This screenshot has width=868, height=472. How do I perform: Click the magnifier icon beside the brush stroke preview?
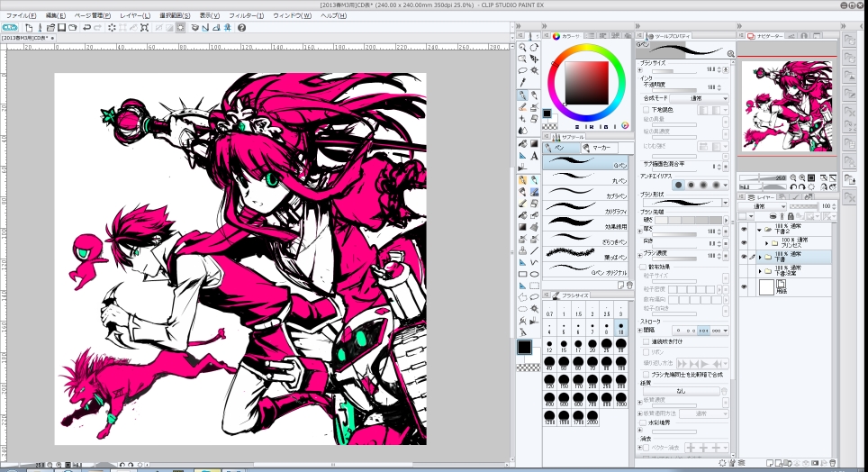pos(731,54)
